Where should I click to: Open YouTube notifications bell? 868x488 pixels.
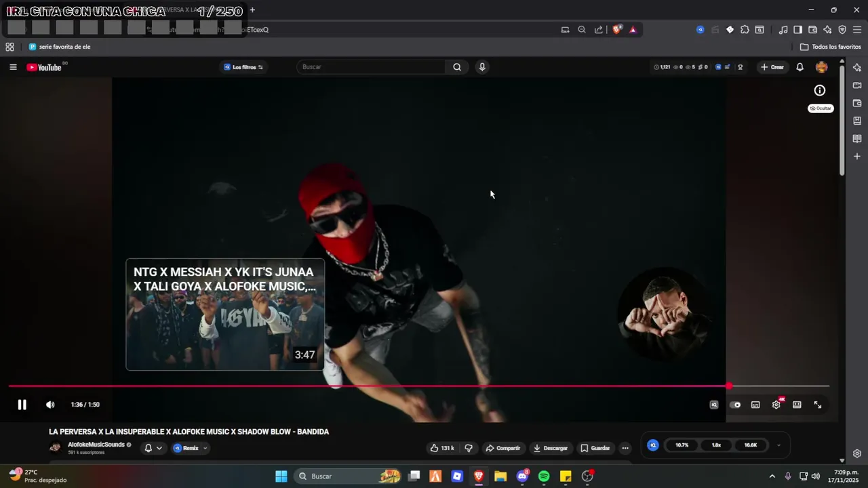(x=800, y=67)
